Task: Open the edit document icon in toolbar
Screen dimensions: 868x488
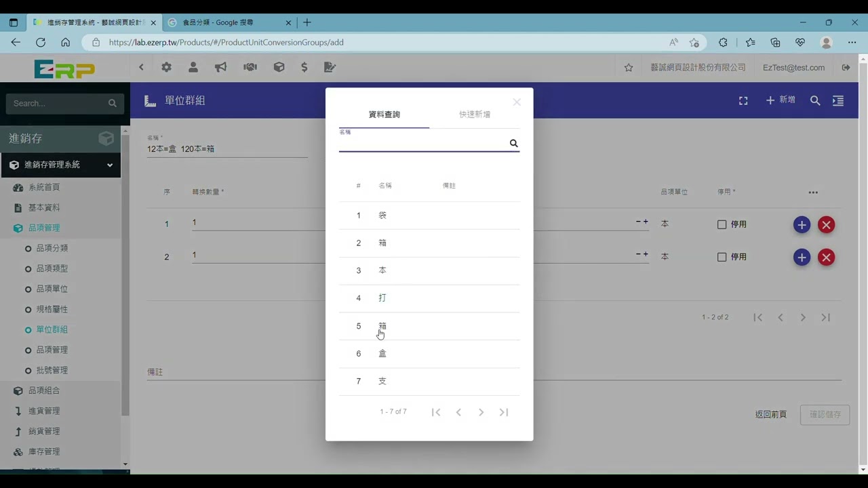Action: click(x=330, y=67)
